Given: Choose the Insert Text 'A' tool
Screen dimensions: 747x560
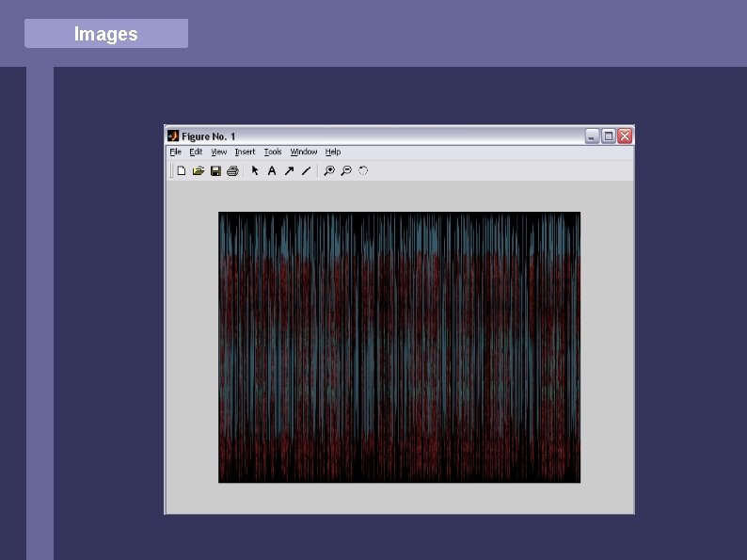Looking at the screenshot, I should coord(272,170).
